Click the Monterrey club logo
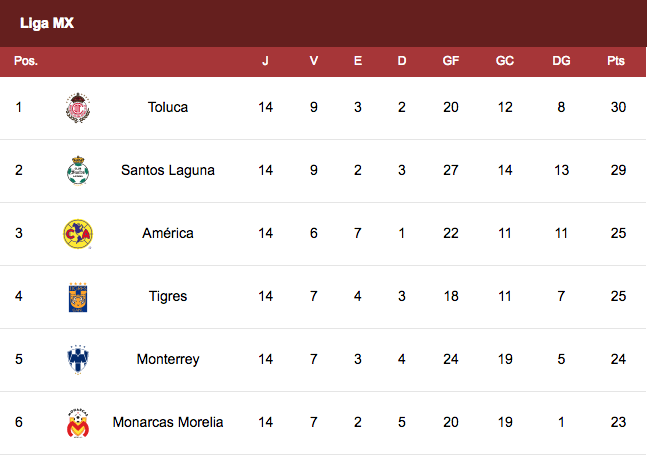Image resolution: width=648 pixels, height=455 pixels. pyautogui.click(x=78, y=360)
